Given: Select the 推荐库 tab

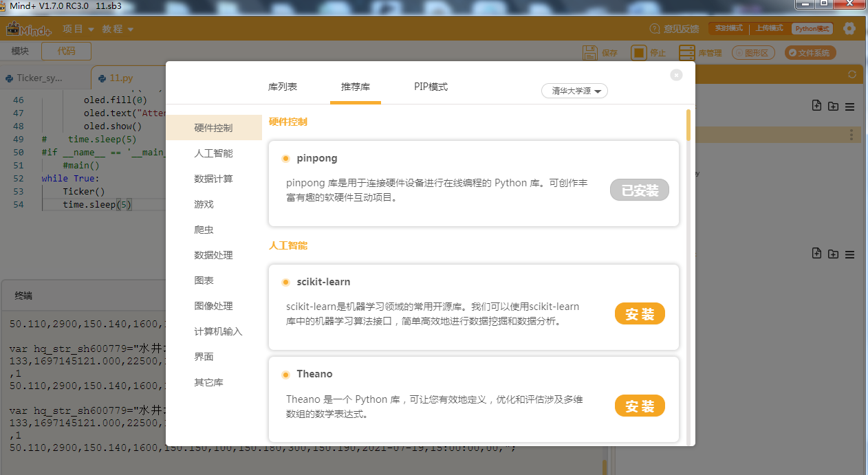Looking at the screenshot, I should (356, 87).
